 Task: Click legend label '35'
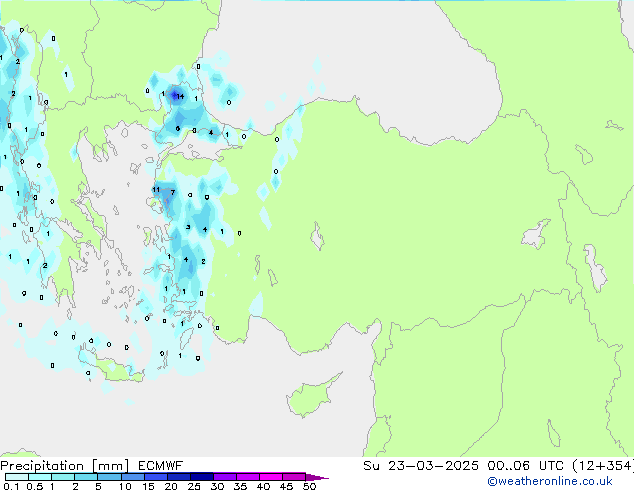point(240,486)
